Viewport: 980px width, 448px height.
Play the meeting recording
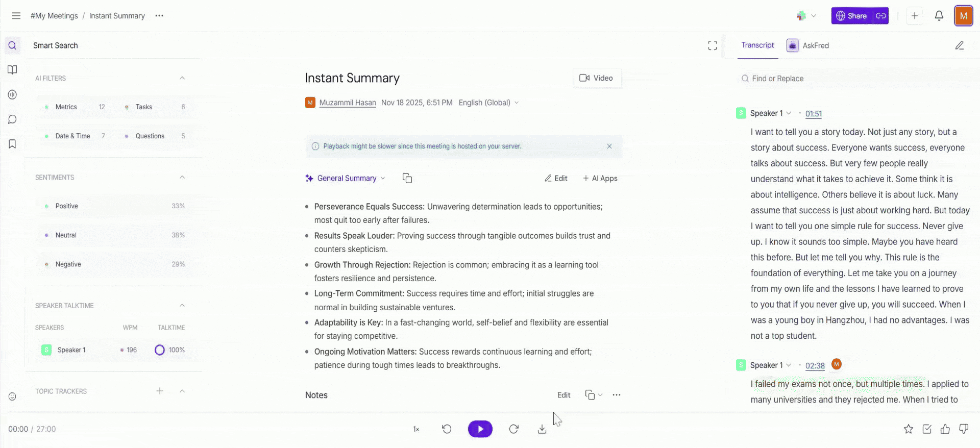[480, 429]
